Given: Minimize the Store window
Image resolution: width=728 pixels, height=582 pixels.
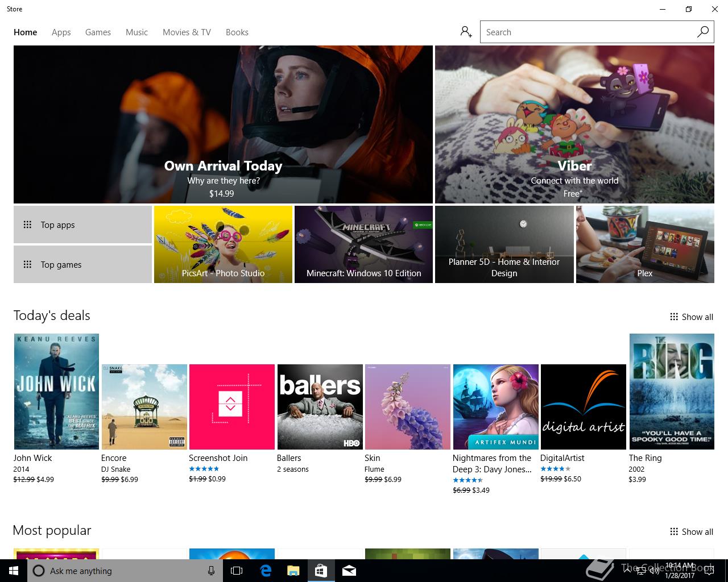Looking at the screenshot, I should coord(663,9).
